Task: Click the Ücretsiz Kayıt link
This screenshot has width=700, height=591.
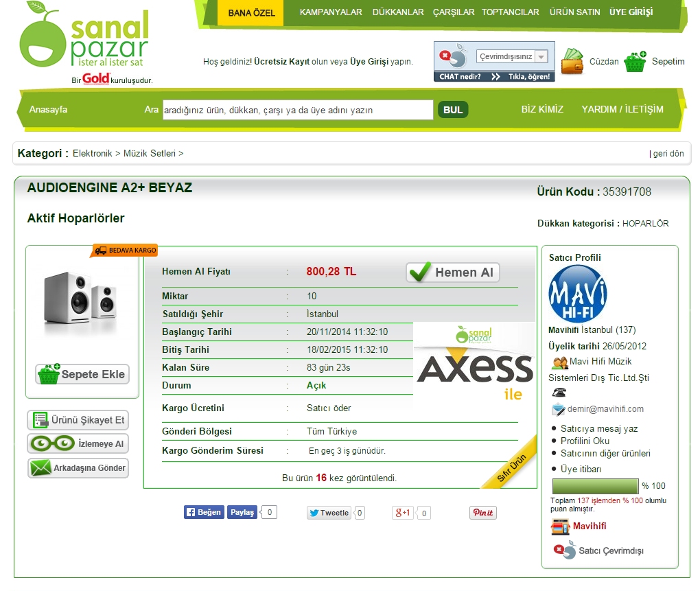Action: coord(281,62)
